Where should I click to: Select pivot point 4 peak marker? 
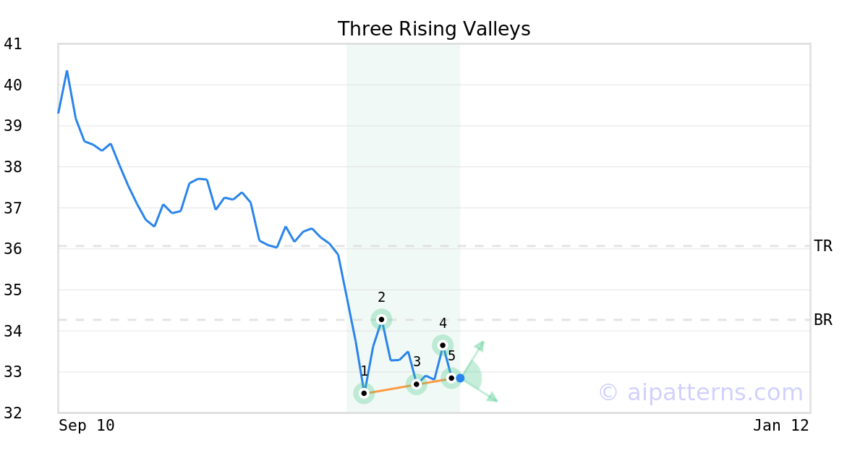pyautogui.click(x=443, y=345)
